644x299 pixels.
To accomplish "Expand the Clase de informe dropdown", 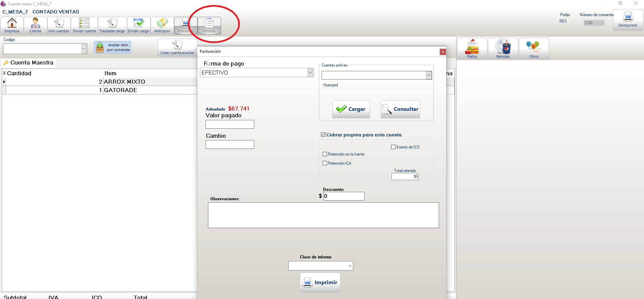I will [x=350, y=266].
